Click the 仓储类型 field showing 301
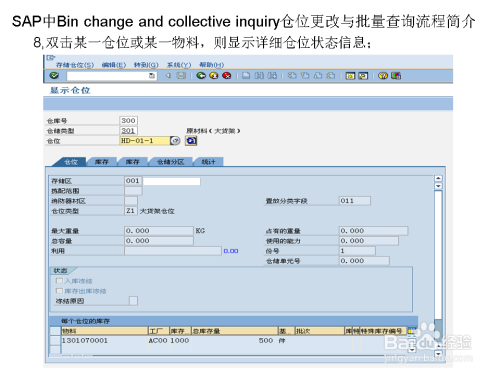This screenshot has height=375, width=500. tap(128, 131)
